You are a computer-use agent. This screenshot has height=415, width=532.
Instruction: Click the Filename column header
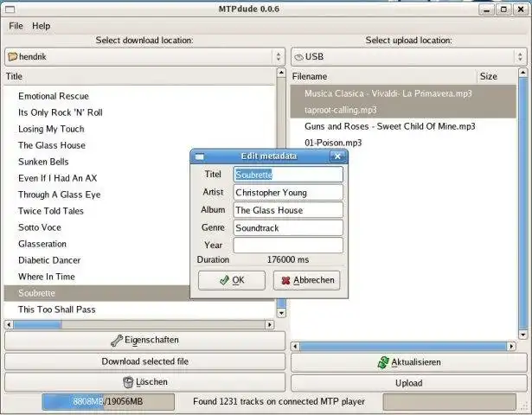click(x=383, y=76)
